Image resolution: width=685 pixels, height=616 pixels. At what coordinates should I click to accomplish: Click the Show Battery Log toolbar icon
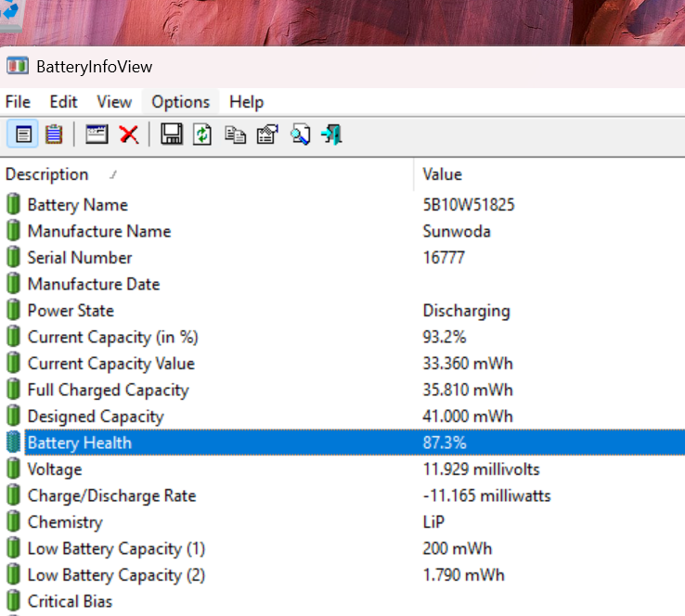(x=54, y=135)
